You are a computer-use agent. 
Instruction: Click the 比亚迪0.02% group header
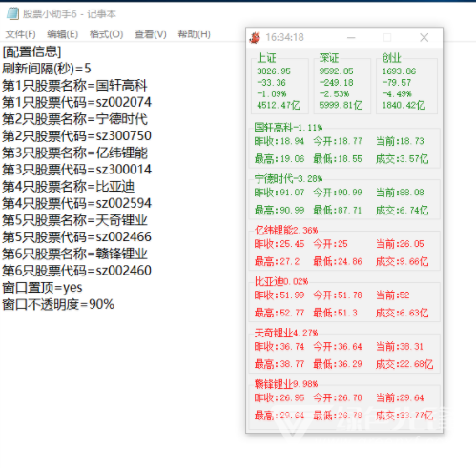point(281,282)
